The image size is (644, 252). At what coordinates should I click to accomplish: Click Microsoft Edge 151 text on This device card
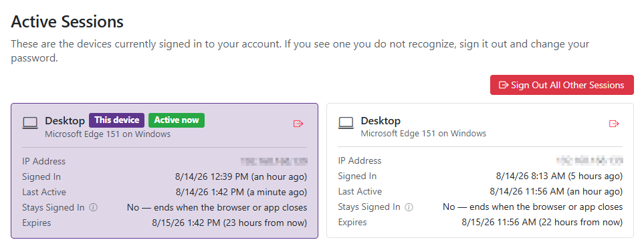pyautogui.click(x=108, y=134)
